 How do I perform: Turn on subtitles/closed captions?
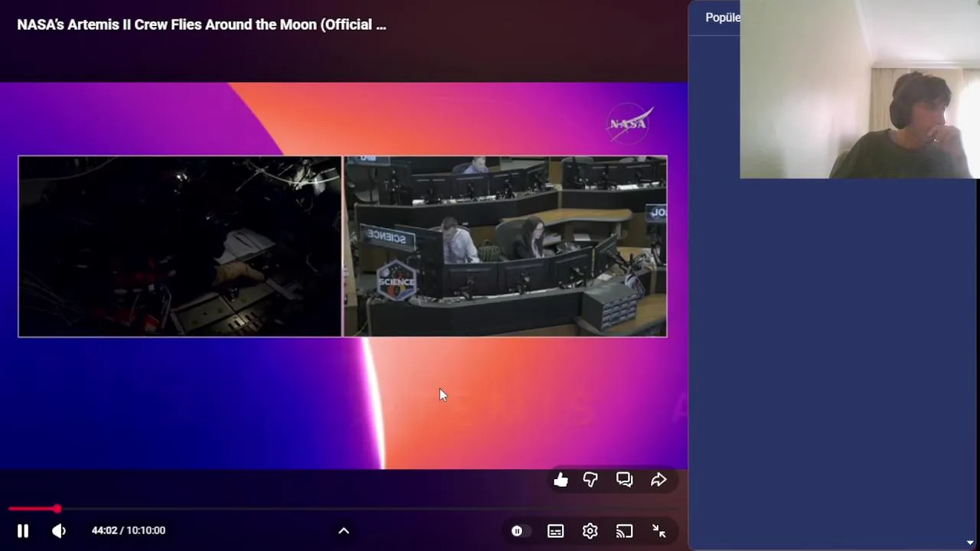(x=556, y=531)
